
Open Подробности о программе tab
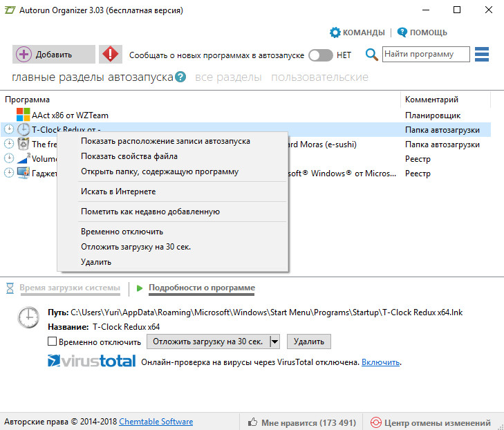(x=202, y=288)
